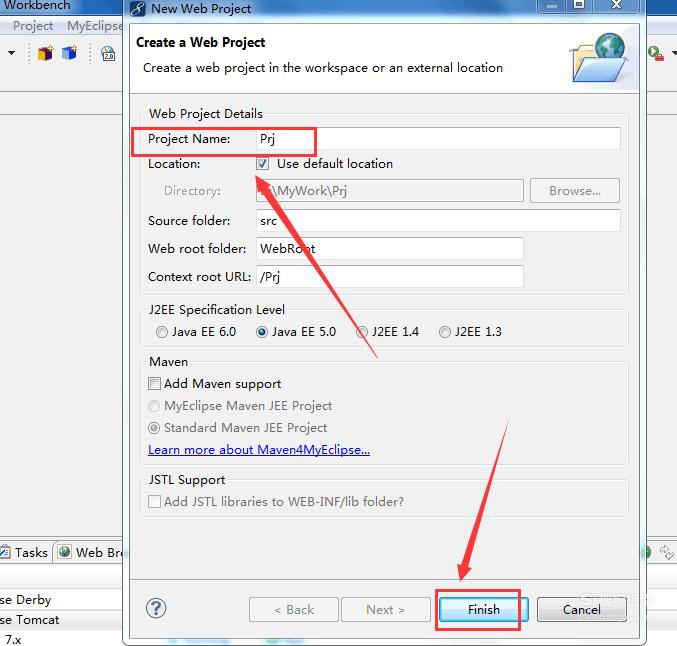Click the Source folder input field
The width and height of the screenshot is (677, 646).
438,221
